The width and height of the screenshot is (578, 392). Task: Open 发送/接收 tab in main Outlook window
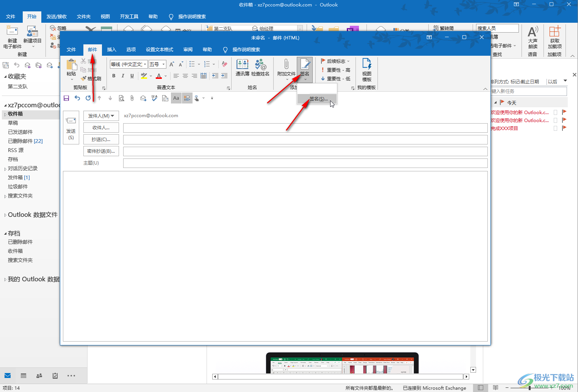pos(57,17)
